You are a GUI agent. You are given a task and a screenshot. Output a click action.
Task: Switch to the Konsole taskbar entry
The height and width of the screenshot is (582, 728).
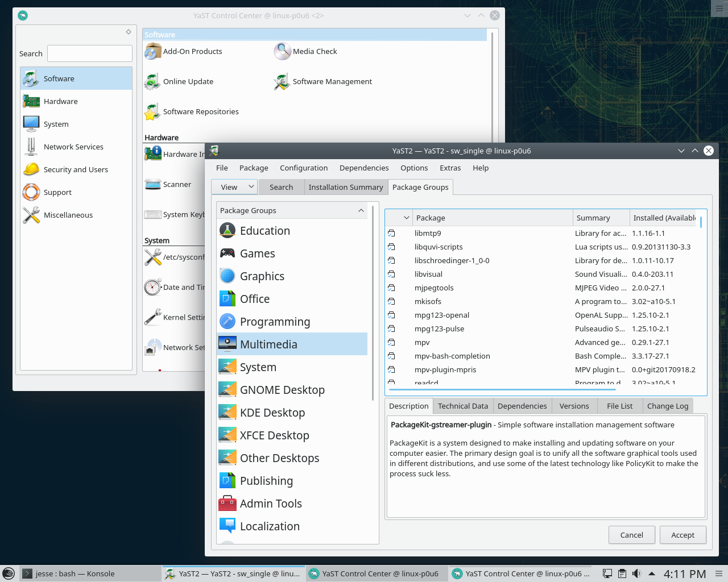(x=90, y=573)
